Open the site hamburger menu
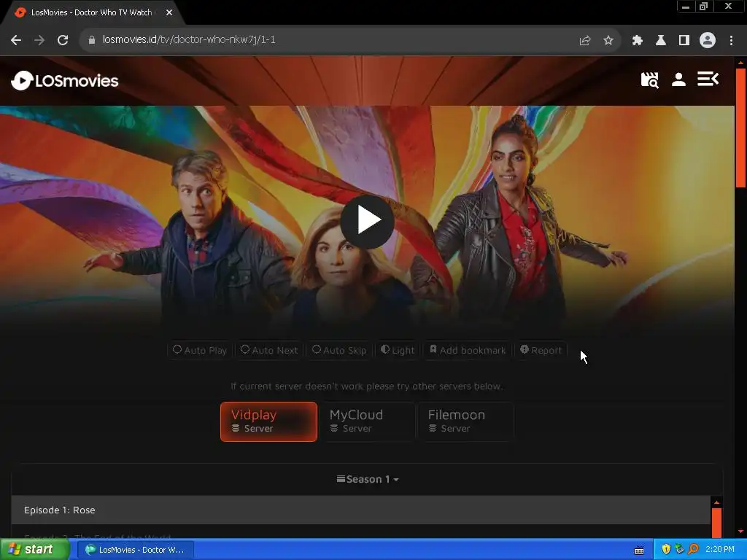747x560 pixels. click(708, 79)
